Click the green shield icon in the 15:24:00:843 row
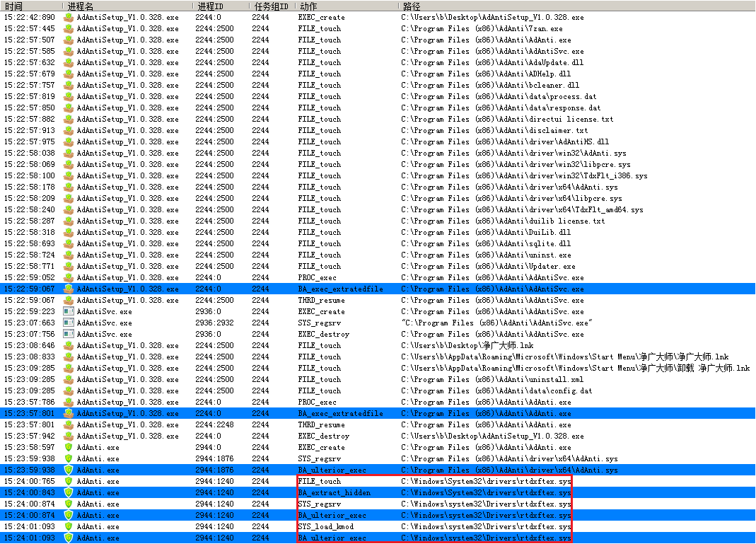The image size is (756, 544). pyautogui.click(x=69, y=492)
